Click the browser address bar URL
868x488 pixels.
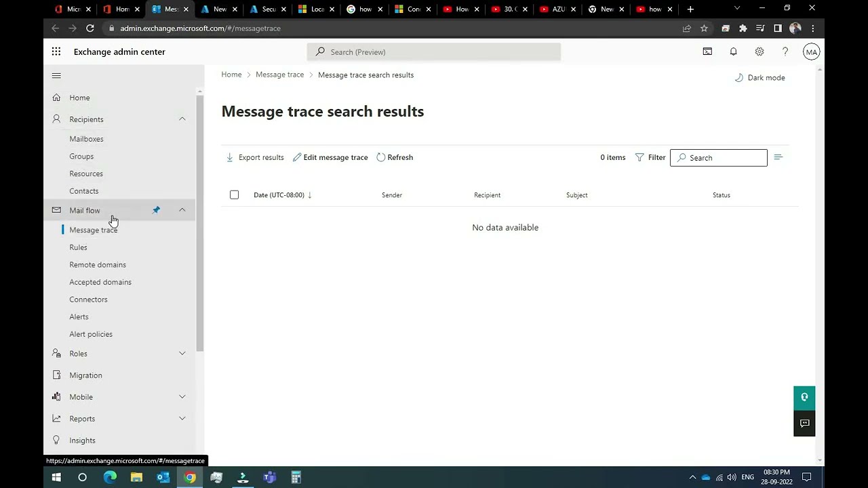coord(200,28)
